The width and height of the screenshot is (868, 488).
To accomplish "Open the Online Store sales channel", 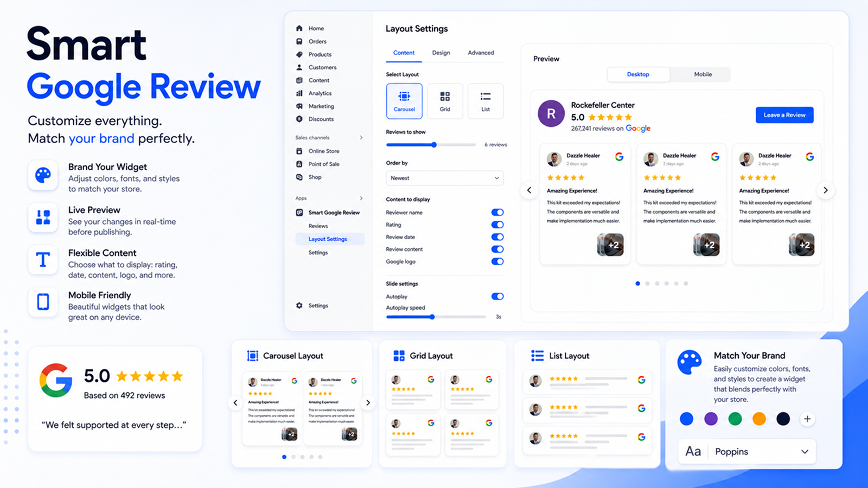I will pos(324,151).
